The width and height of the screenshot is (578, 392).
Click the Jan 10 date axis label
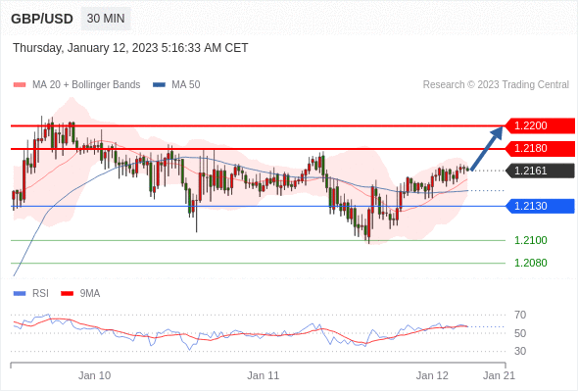pyautogui.click(x=94, y=375)
